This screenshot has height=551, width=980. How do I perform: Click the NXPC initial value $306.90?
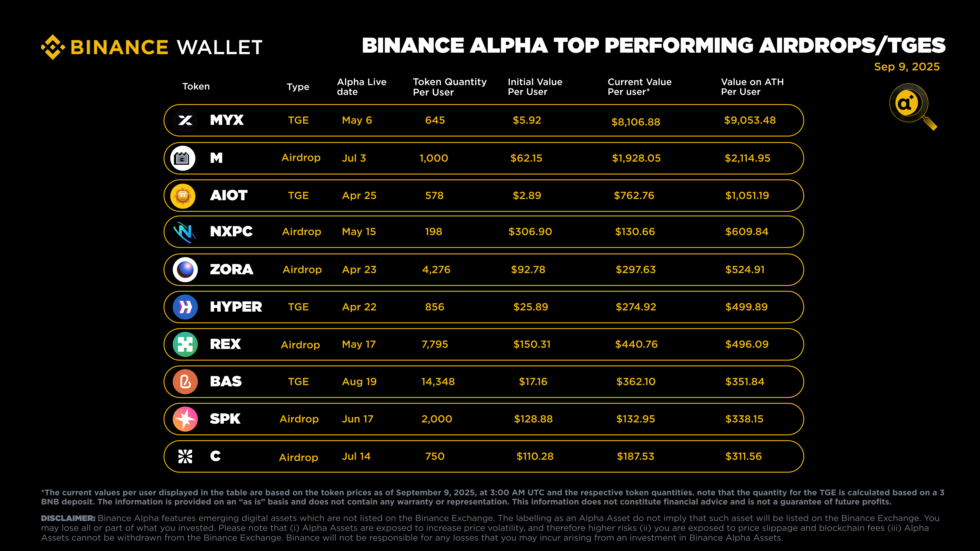point(530,232)
